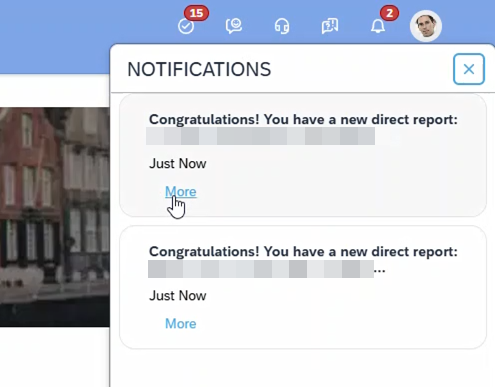Toggle the bell notifications icon
The width and height of the screenshot is (495, 388).
[x=378, y=26]
